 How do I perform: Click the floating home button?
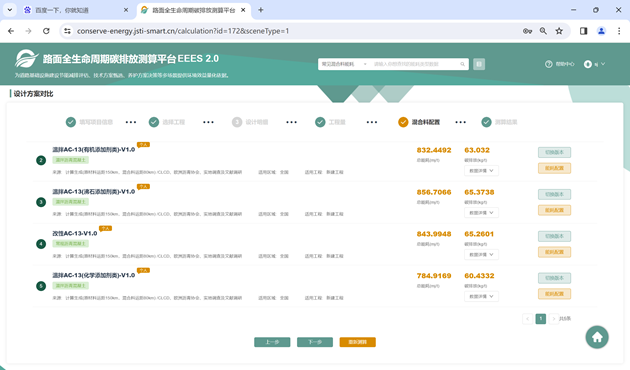click(x=597, y=337)
